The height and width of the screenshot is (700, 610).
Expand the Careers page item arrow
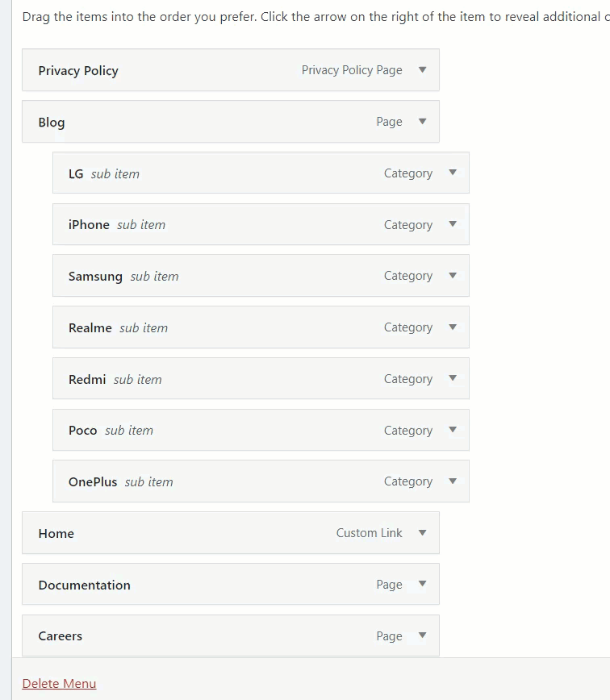pyautogui.click(x=422, y=635)
